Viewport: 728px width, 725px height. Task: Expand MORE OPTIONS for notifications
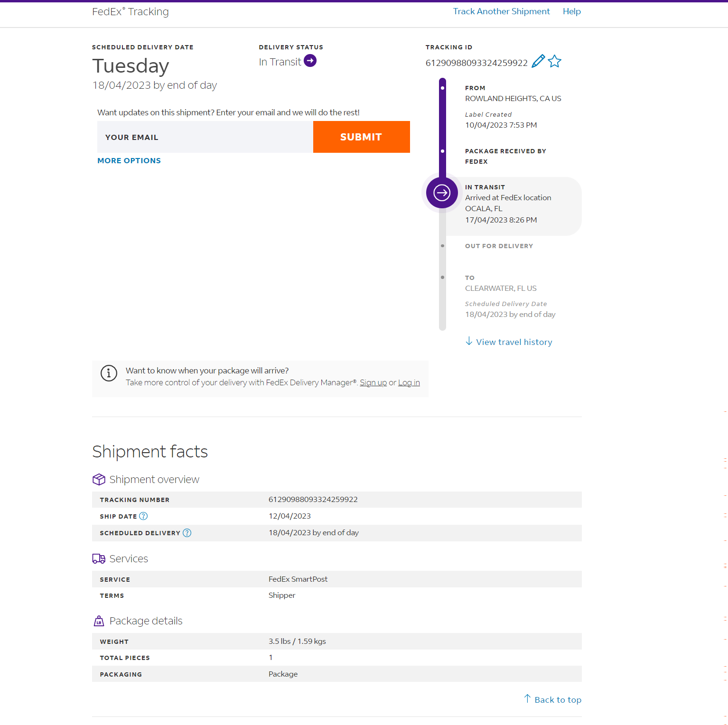129,161
